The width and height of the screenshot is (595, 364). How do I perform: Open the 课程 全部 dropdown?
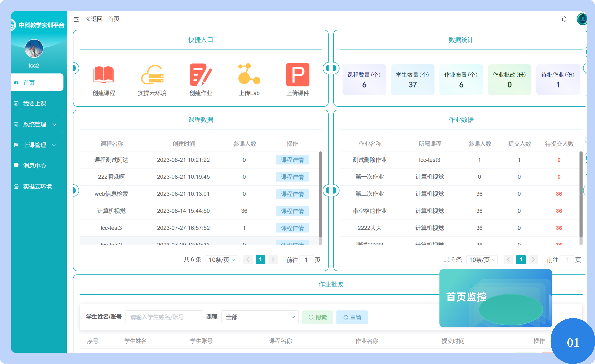[x=260, y=317]
